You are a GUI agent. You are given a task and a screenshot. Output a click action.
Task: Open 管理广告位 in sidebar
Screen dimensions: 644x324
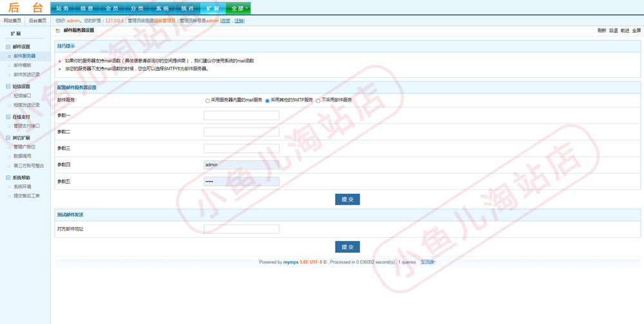(24, 147)
